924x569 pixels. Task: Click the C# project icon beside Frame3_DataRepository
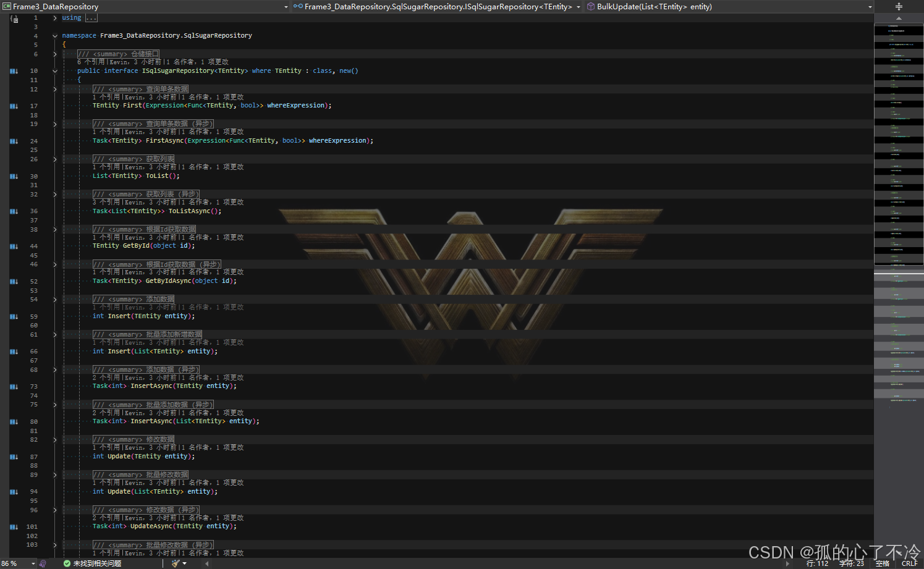tap(7, 6)
